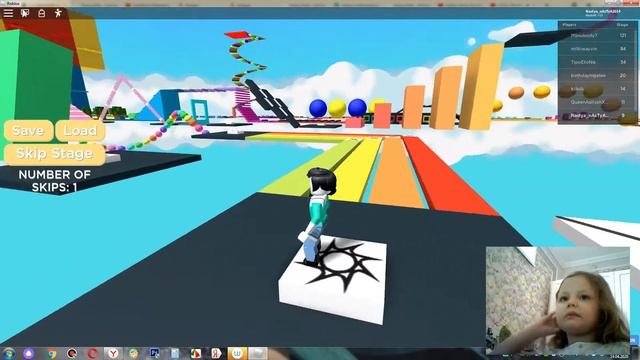Click the Players column header on leaderboard
640x360 pixels.
tap(569, 25)
